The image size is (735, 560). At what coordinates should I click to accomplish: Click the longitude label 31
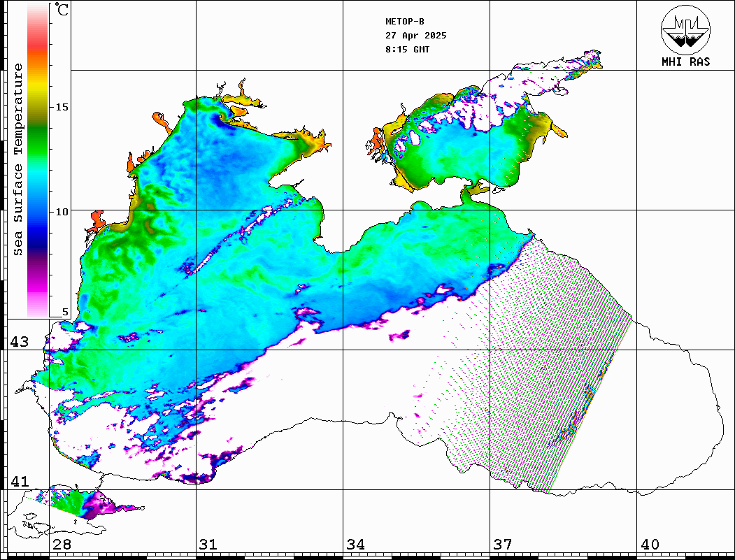tap(208, 545)
